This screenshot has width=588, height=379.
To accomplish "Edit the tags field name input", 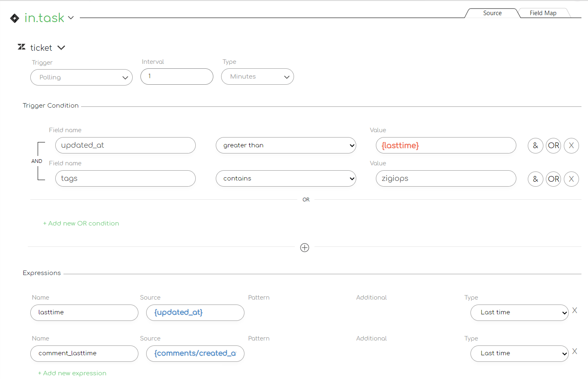I will click(125, 178).
